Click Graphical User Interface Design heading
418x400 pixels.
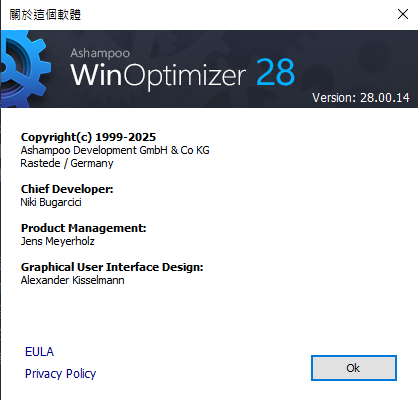point(112,267)
